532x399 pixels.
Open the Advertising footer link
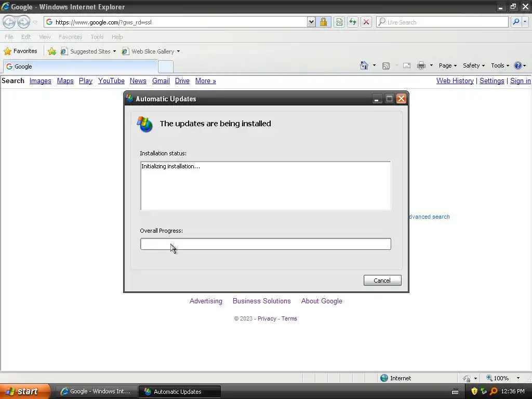(206, 301)
